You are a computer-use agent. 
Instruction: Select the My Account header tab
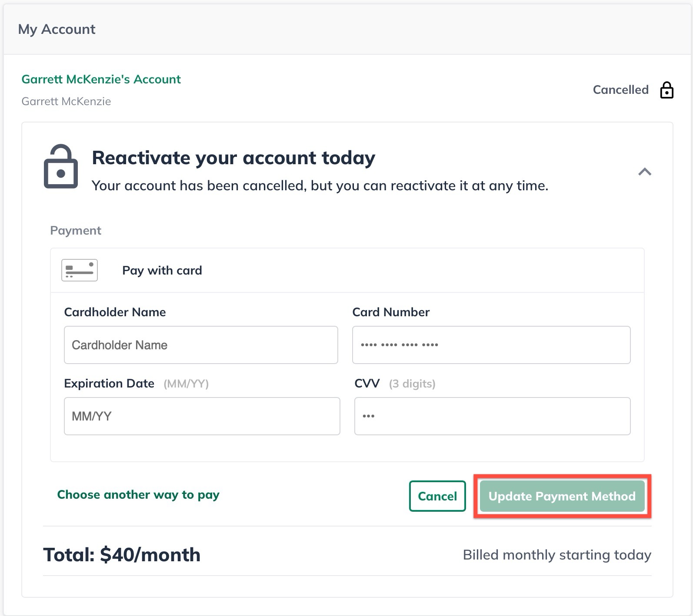(57, 29)
